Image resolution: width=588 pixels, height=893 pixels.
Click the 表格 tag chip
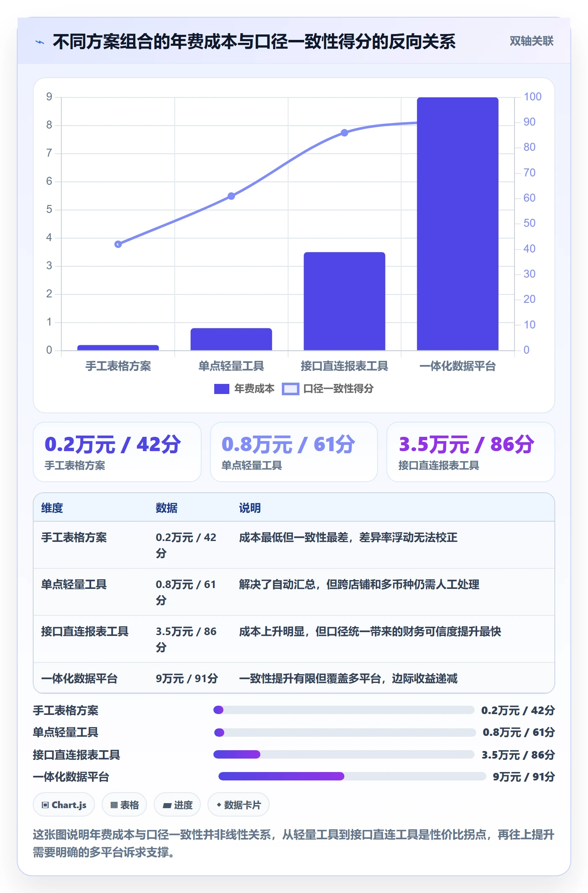(124, 805)
